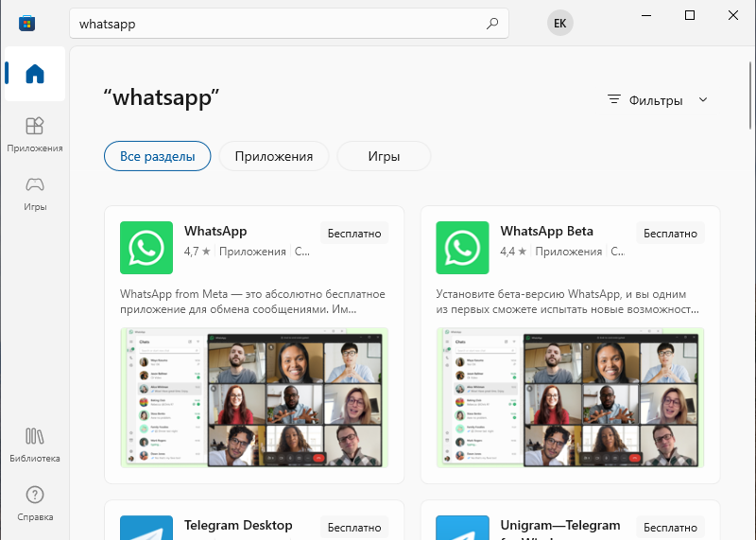
Task: Open the Игры gamepad section in sidebar
Action: pos(35,194)
